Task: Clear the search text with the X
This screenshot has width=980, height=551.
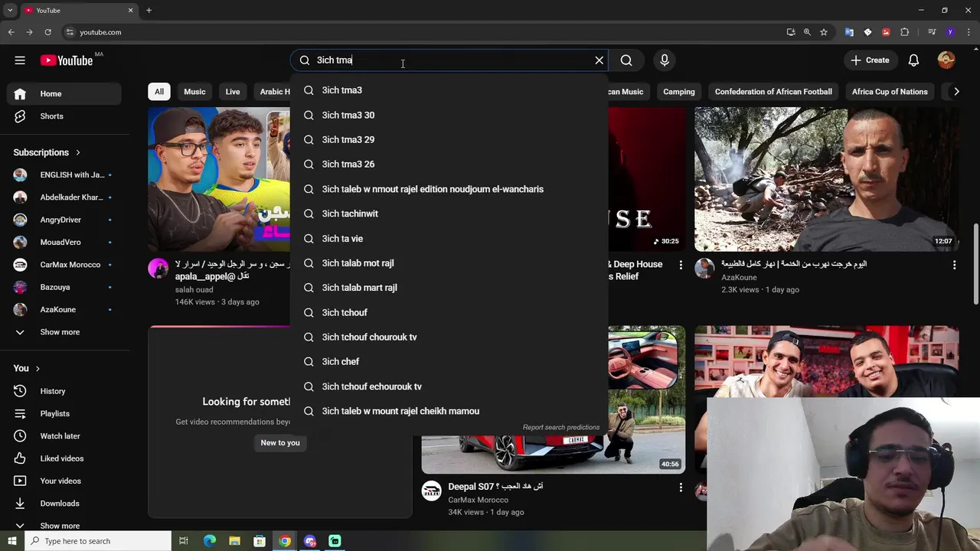Action: click(599, 60)
